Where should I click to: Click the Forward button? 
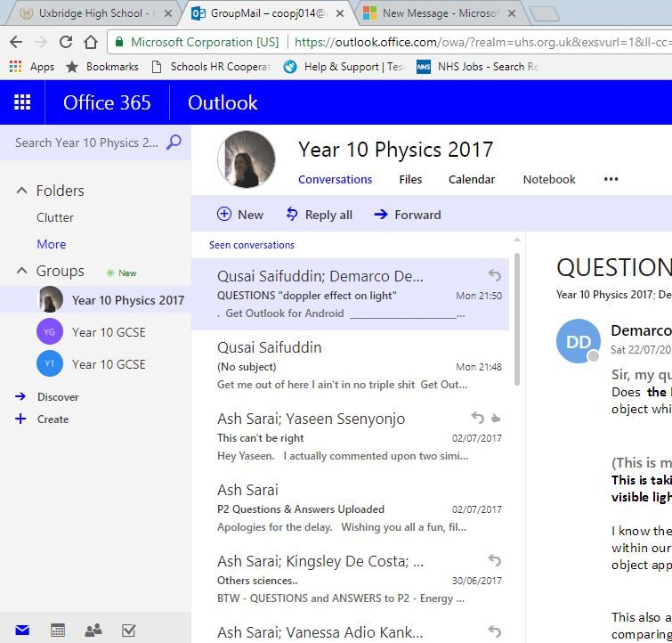pyautogui.click(x=408, y=214)
